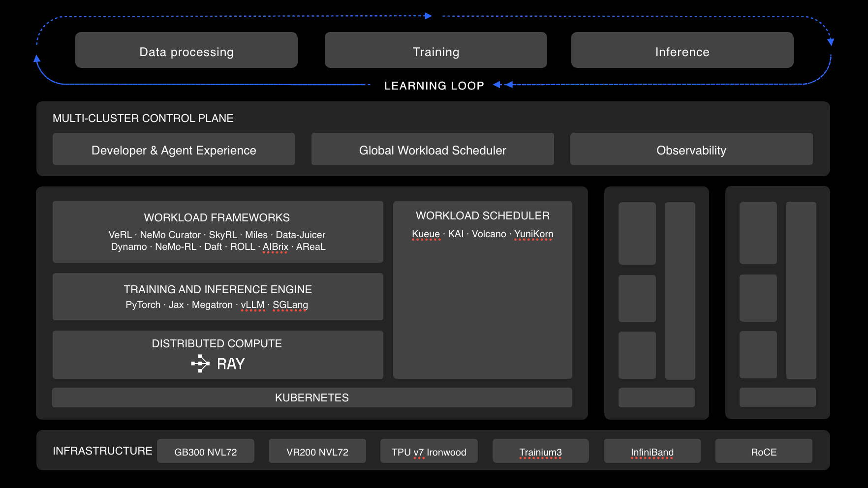Viewport: 868px width, 488px height.
Task: Click AIBrix in frameworks list
Action: (x=276, y=247)
